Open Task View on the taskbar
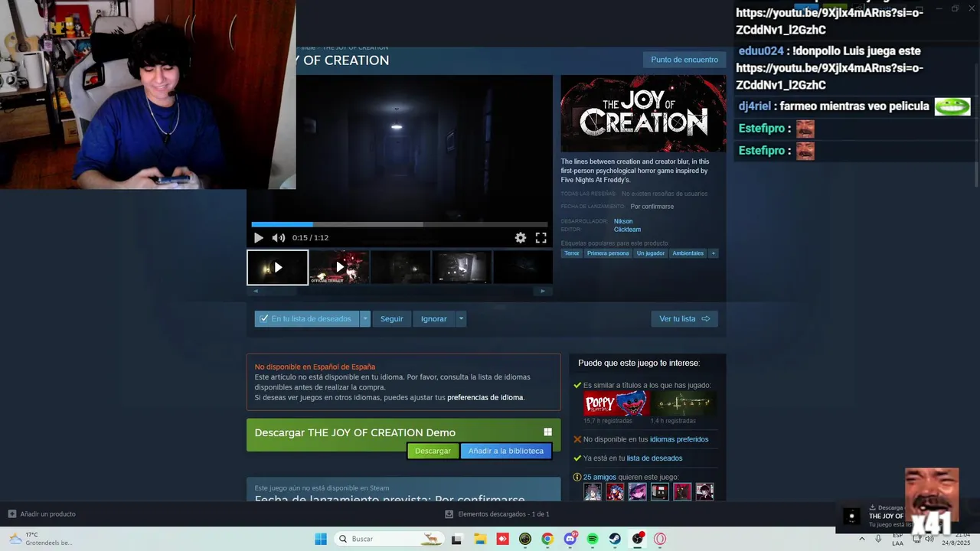980x551 pixels. tap(456, 539)
